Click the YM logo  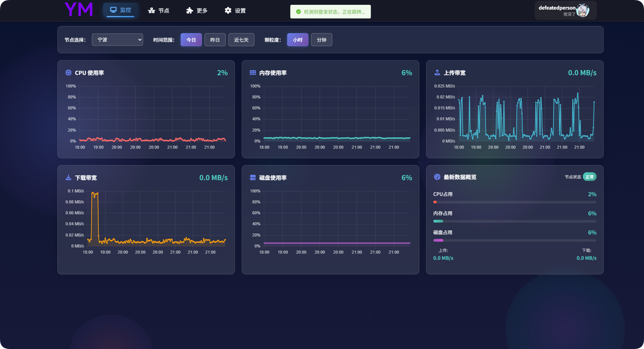pos(79,10)
